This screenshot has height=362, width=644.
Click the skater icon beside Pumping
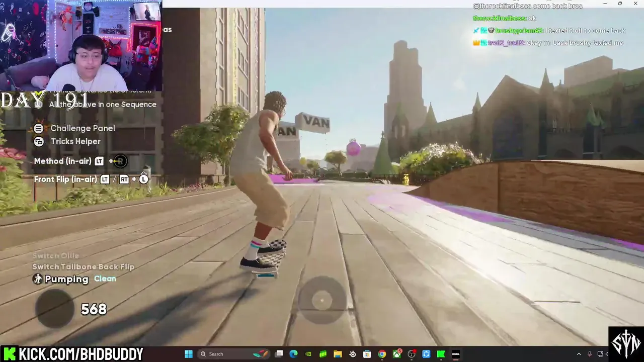37,279
